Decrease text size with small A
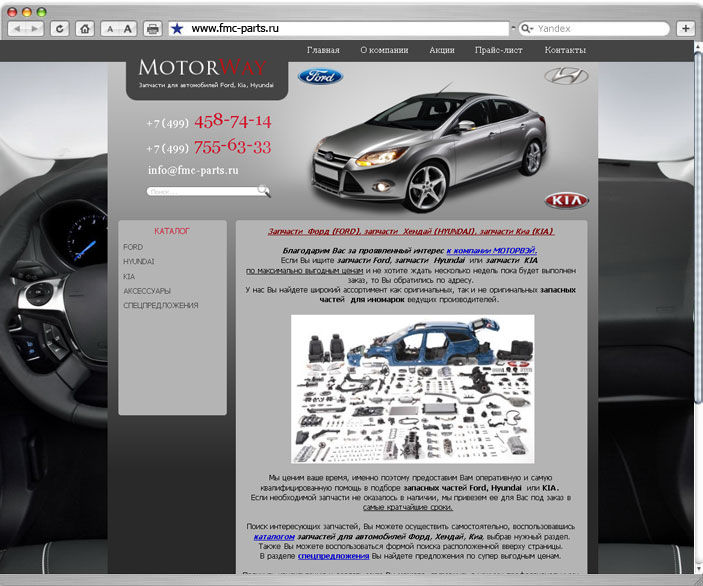This screenshot has width=703, height=586. pos(110,29)
